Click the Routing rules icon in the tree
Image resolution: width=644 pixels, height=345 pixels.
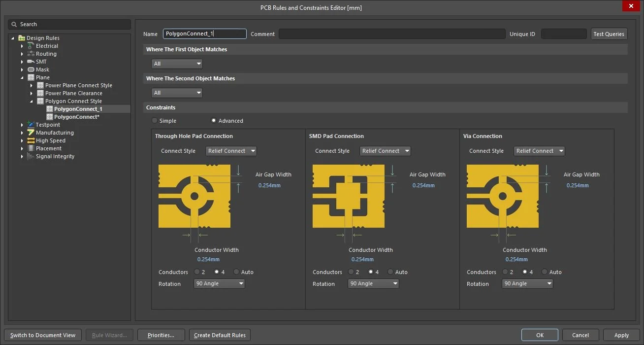[x=31, y=54]
